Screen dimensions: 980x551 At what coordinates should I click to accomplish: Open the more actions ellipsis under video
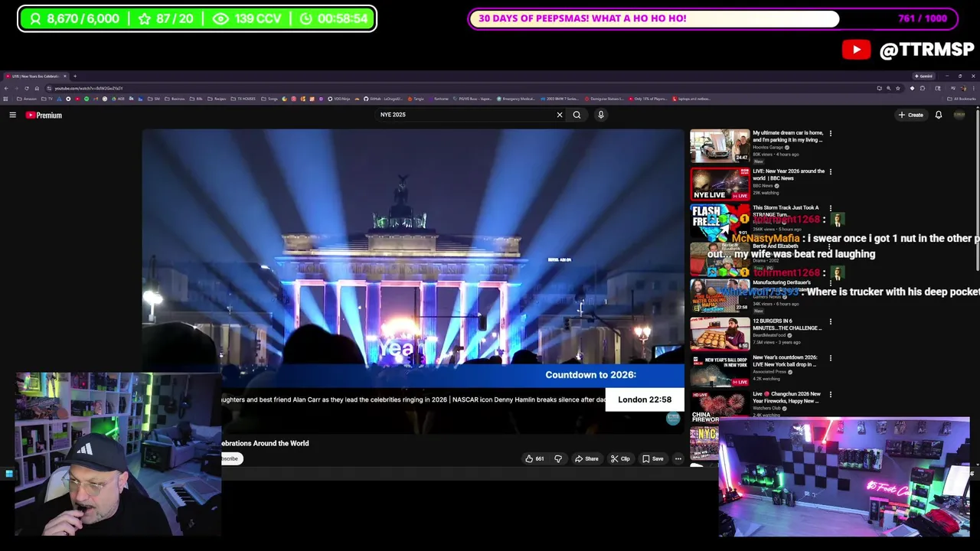click(x=678, y=458)
